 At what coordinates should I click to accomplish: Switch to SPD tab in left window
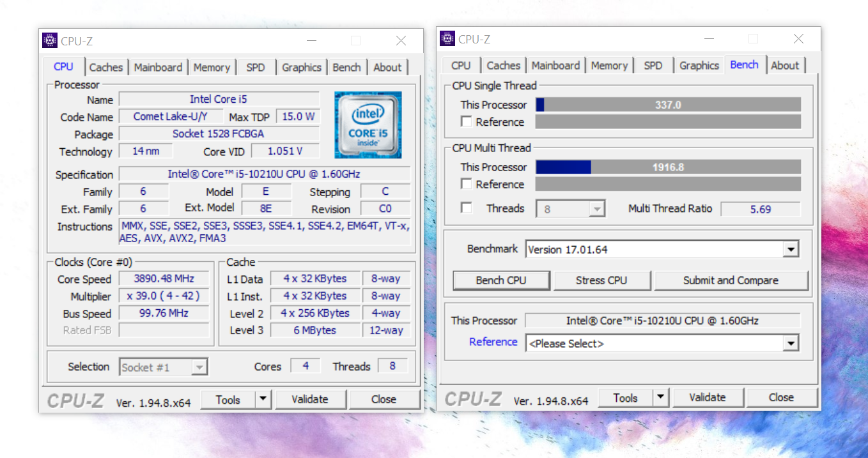click(256, 68)
